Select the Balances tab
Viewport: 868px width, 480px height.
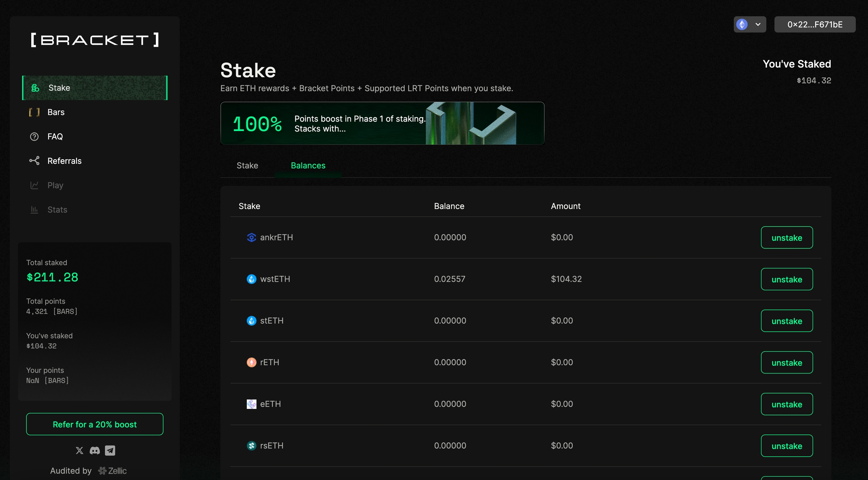(308, 166)
